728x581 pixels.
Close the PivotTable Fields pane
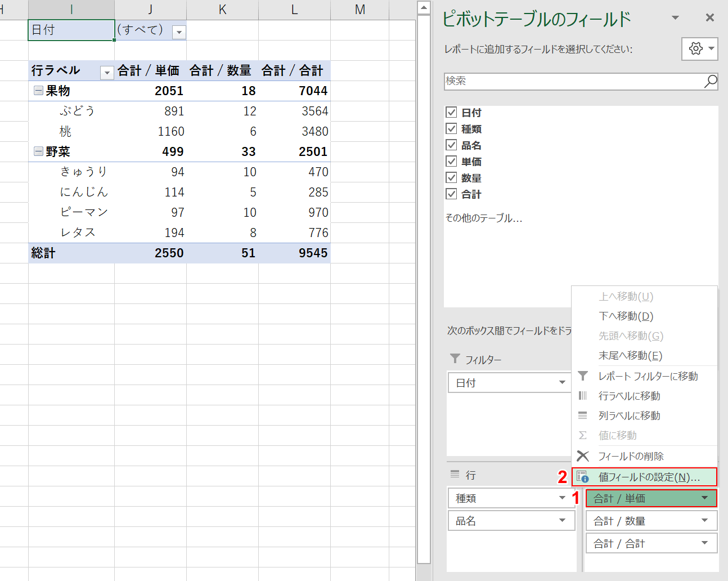point(710,18)
